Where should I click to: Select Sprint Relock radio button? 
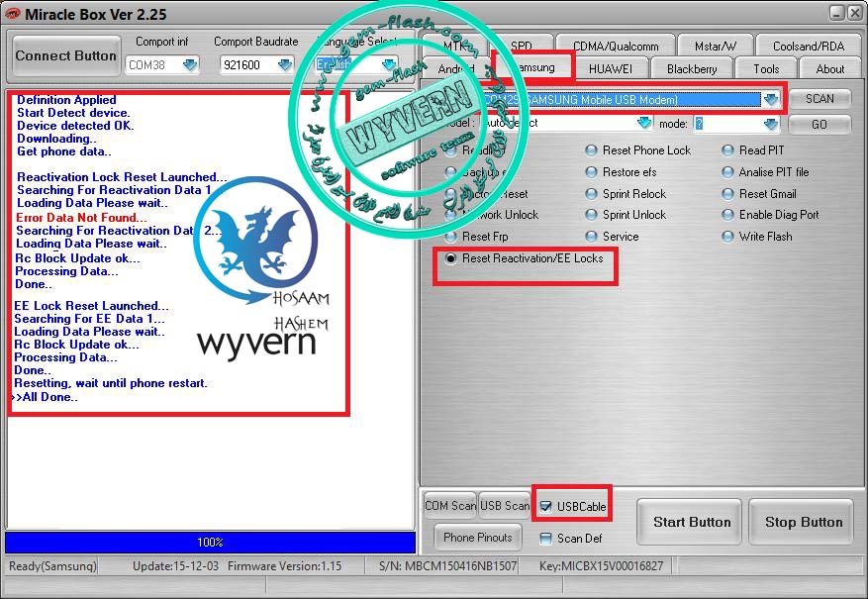tap(592, 194)
